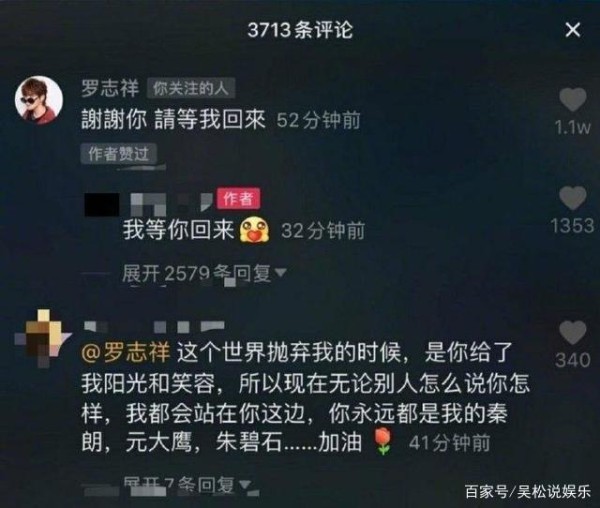Like 罗志祥's comment with heart icon
600x508 pixels.
coord(572,99)
